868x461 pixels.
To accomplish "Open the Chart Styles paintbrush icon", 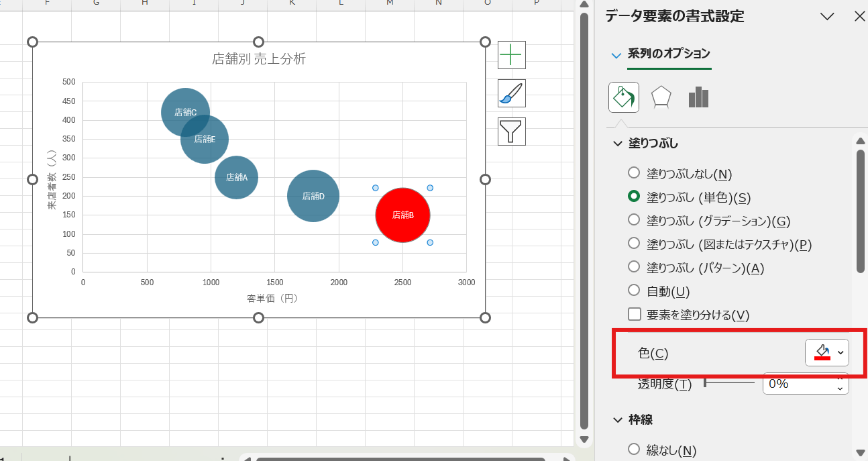I will point(511,93).
